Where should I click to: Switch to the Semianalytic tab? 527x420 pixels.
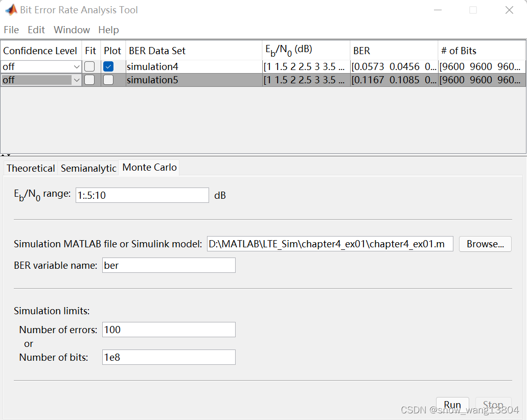[x=88, y=168]
